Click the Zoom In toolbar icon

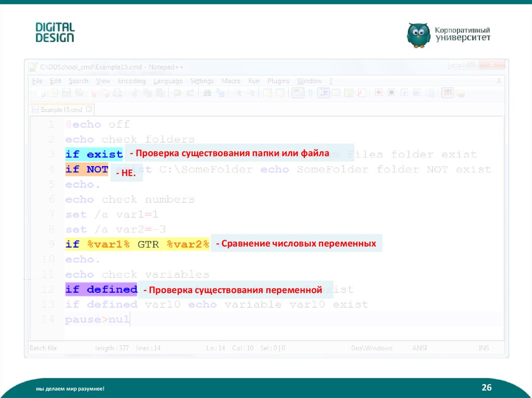[238, 93]
